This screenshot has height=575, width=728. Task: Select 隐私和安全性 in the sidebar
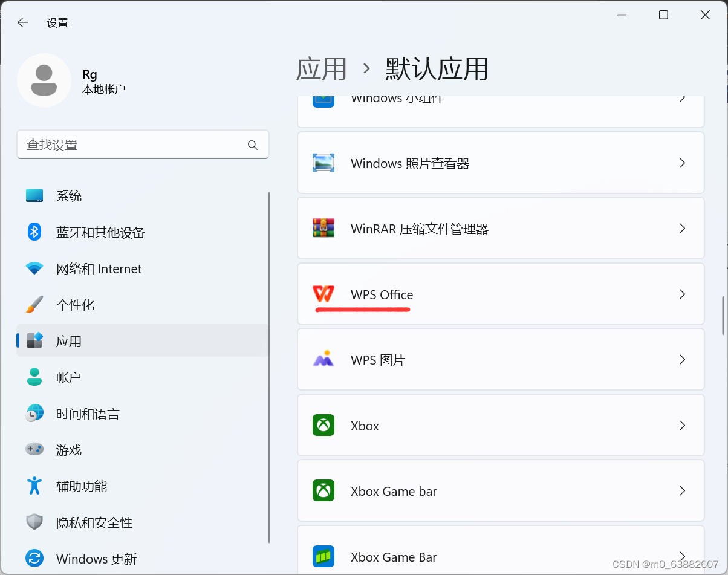pos(143,522)
